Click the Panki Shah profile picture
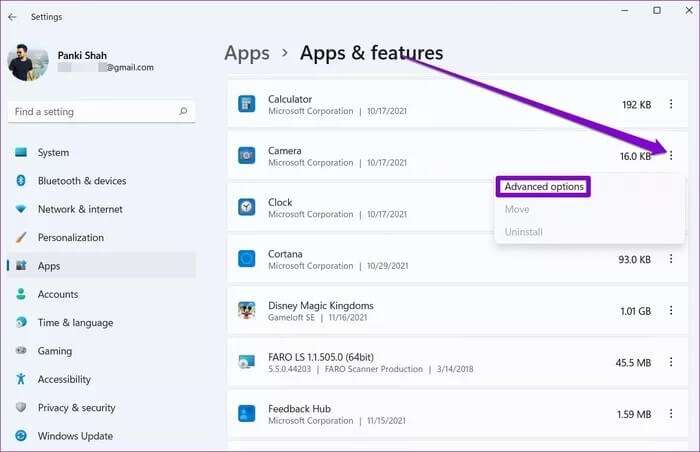The width and height of the screenshot is (700, 452). tap(28, 63)
